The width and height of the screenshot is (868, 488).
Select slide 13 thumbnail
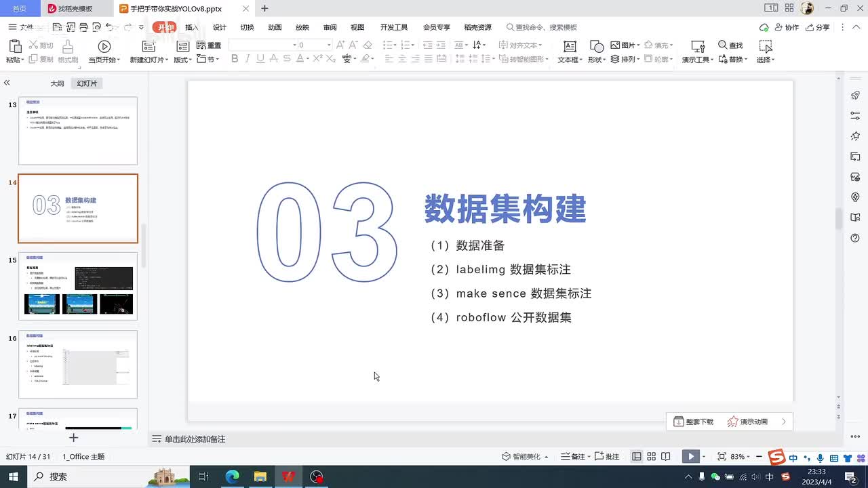(78, 131)
